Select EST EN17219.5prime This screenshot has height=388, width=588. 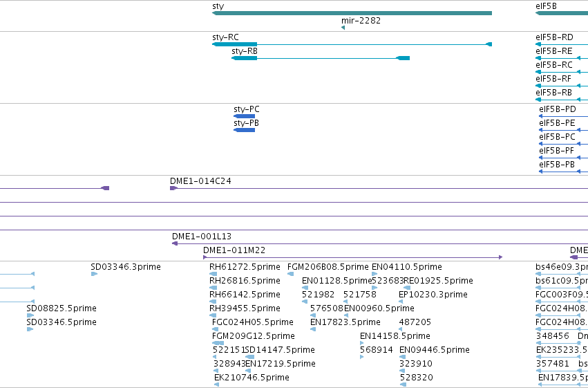[281, 364]
